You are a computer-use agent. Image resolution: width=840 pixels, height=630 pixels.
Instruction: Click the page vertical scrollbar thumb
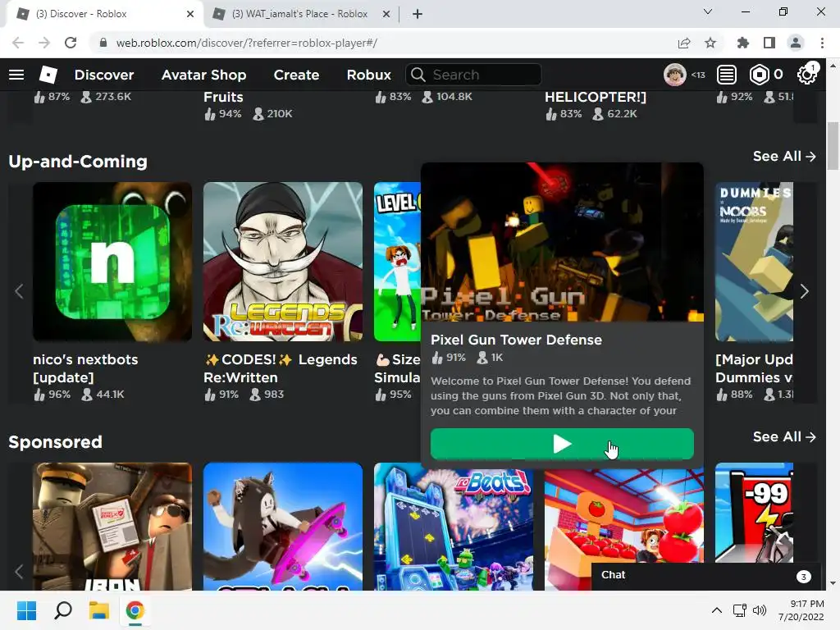pyautogui.click(x=833, y=146)
